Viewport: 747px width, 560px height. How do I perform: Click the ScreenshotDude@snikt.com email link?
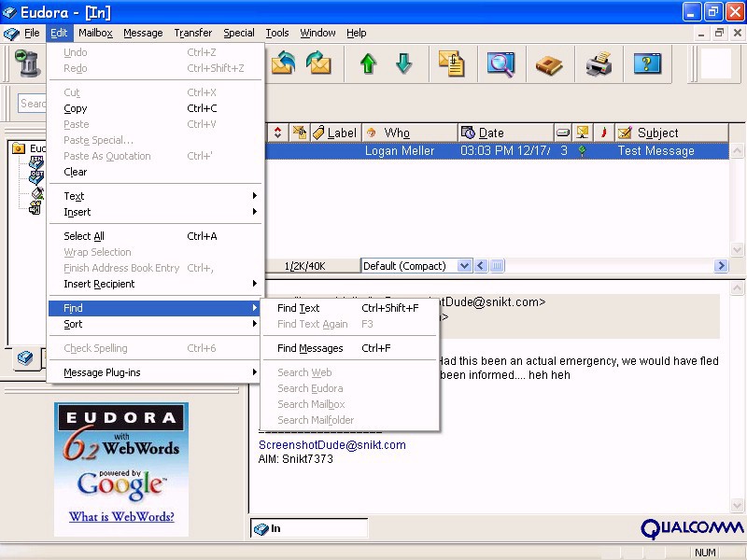pyautogui.click(x=332, y=445)
